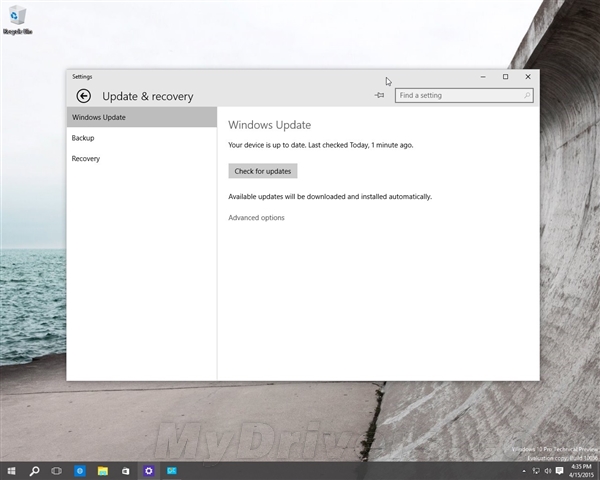The width and height of the screenshot is (600, 480).
Task: Maximize the Settings window
Action: coord(505,77)
